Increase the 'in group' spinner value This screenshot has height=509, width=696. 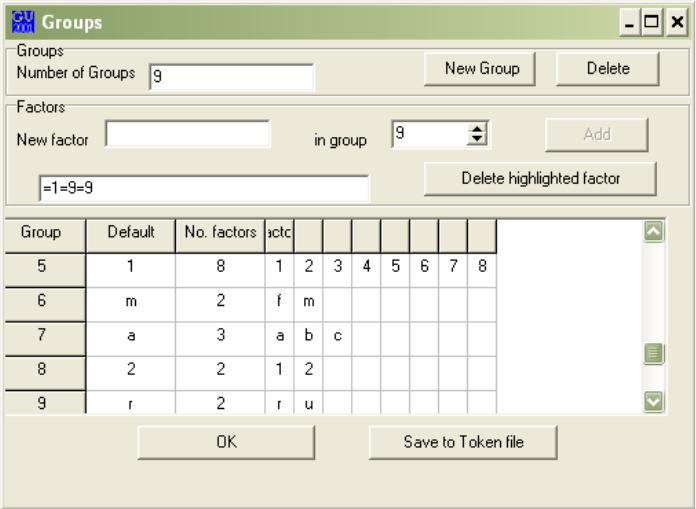478,128
